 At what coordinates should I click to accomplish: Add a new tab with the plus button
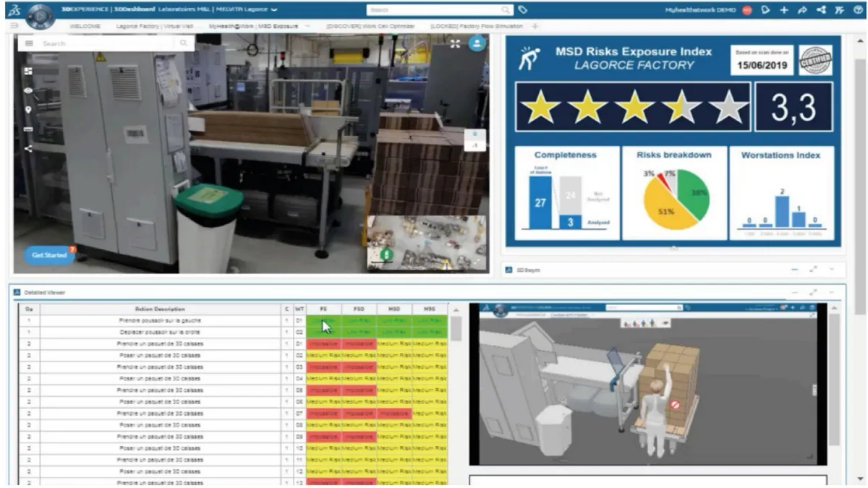pyautogui.click(x=535, y=26)
